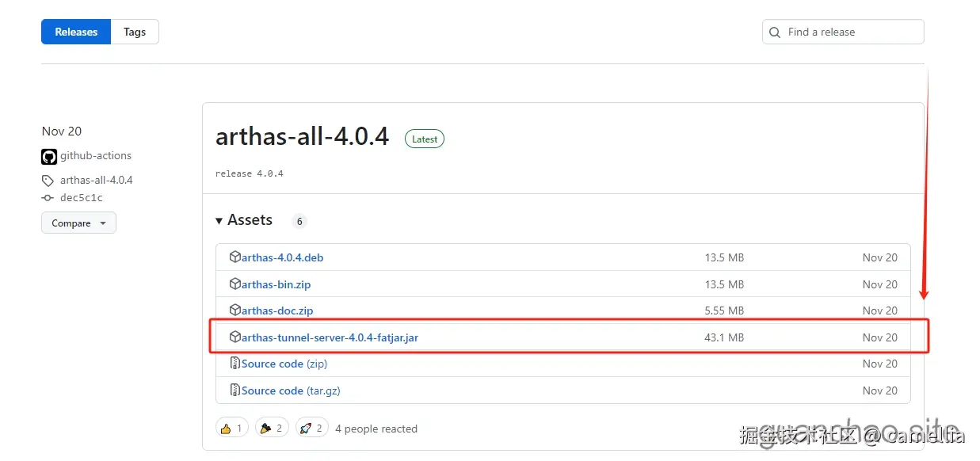
Task: Click package icon next to arthas-4.0.4.deb
Action: pyautogui.click(x=235, y=257)
